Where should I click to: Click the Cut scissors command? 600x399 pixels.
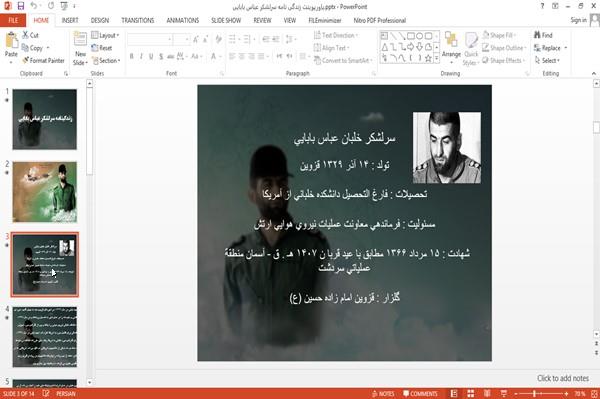(30, 35)
